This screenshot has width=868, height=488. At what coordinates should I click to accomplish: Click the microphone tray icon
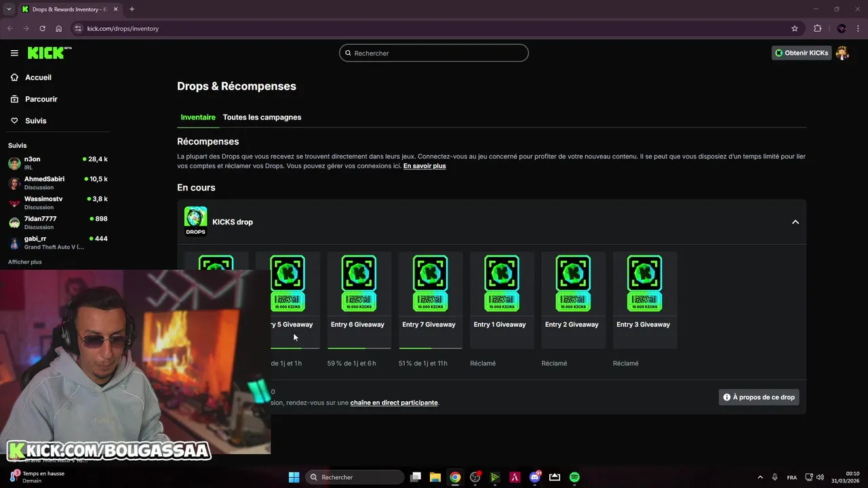tap(774, 477)
